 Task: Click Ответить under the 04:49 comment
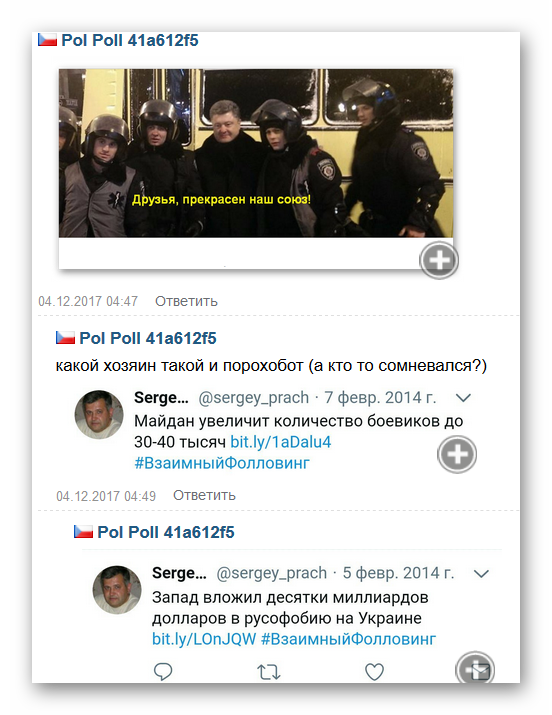(204, 495)
